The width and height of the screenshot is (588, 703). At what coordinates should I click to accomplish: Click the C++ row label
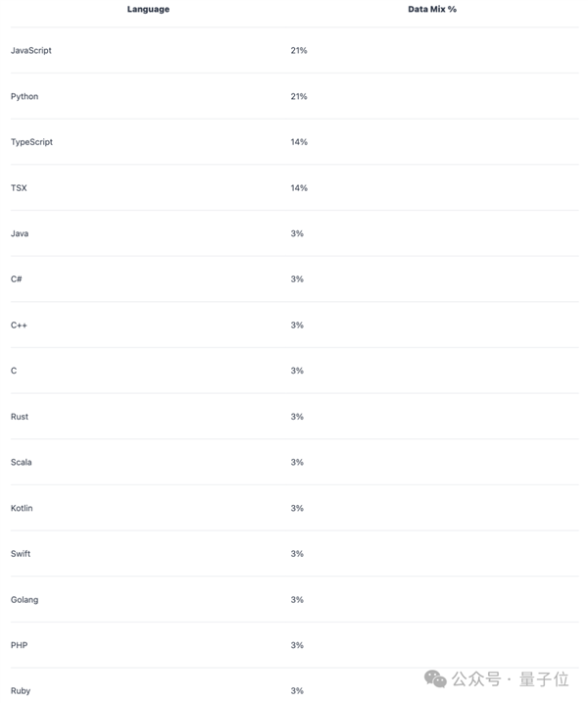tap(19, 325)
